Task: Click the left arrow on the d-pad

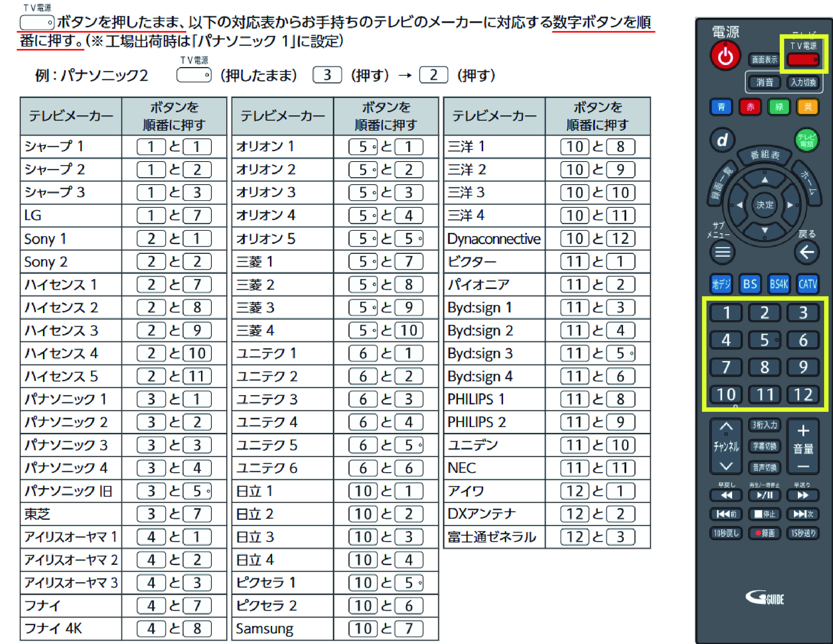Action: pos(739,205)
